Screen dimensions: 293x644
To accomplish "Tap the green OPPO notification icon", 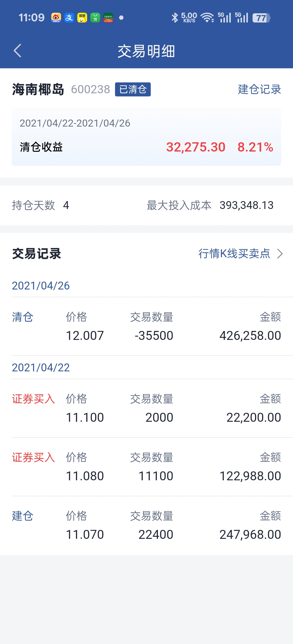I will tap(108, 18).
